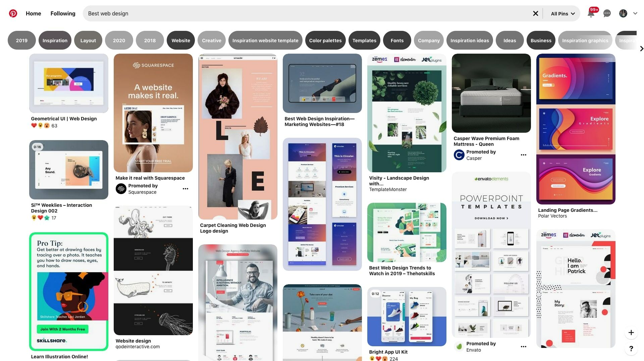
Task: Click the right arrow to reveal more filter chips
Action: [x=641, y=49]
